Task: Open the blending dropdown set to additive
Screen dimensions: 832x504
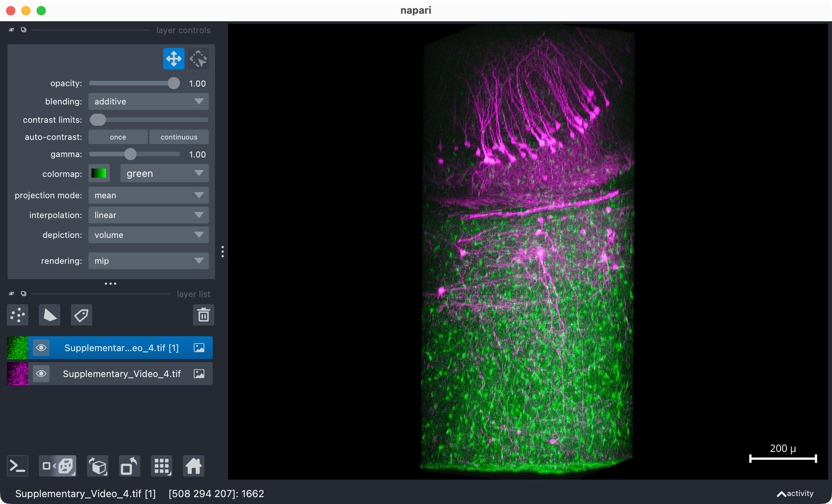Action: pyautogui.click(x=149, y=101)
